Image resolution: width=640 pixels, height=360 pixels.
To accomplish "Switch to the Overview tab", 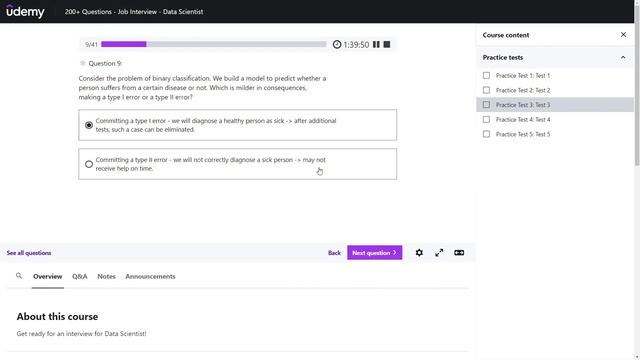I will (x=48, y=276).
